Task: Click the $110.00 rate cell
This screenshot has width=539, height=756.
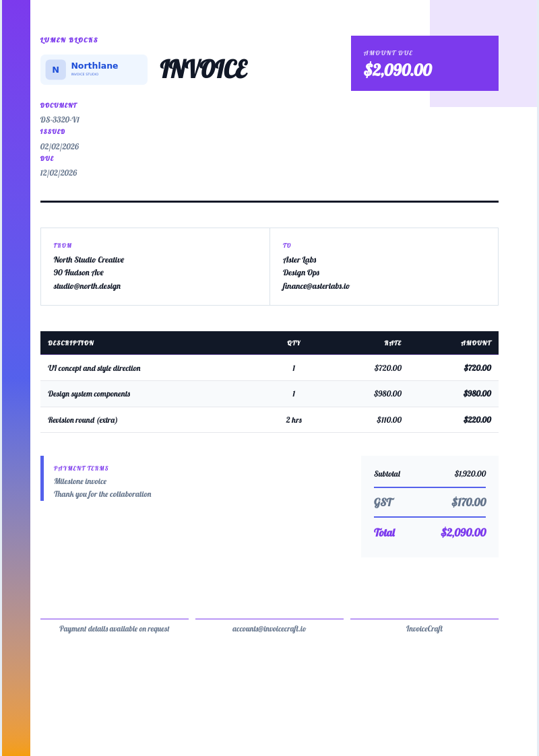Action: (389, 420)
